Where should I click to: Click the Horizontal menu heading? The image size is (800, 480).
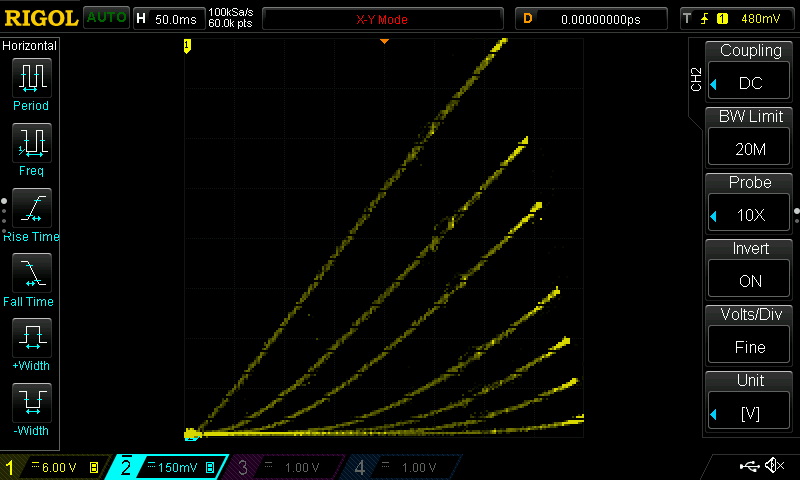point(30,46)
